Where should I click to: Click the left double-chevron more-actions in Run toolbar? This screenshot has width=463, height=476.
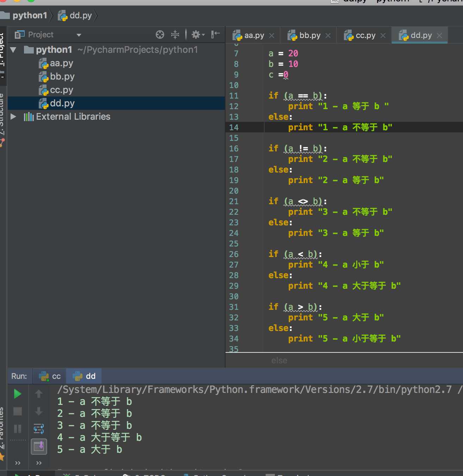click(18, 463)
